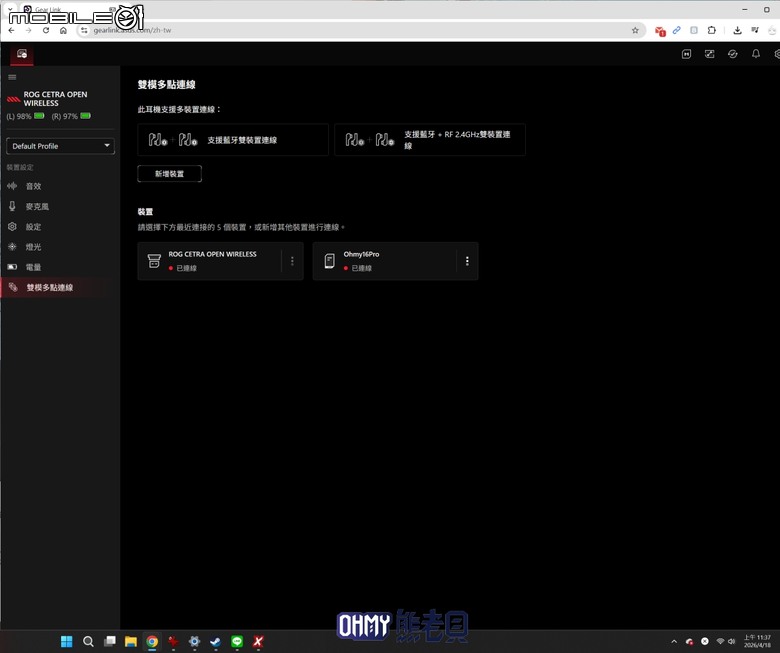Open the media control music icon

point(755,30)
